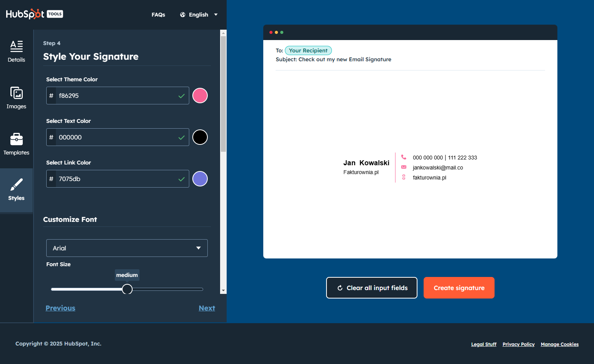This screenshot has height=364, width=594.
Task: Click the text color hex input 000000
Action: coord(118,137)
